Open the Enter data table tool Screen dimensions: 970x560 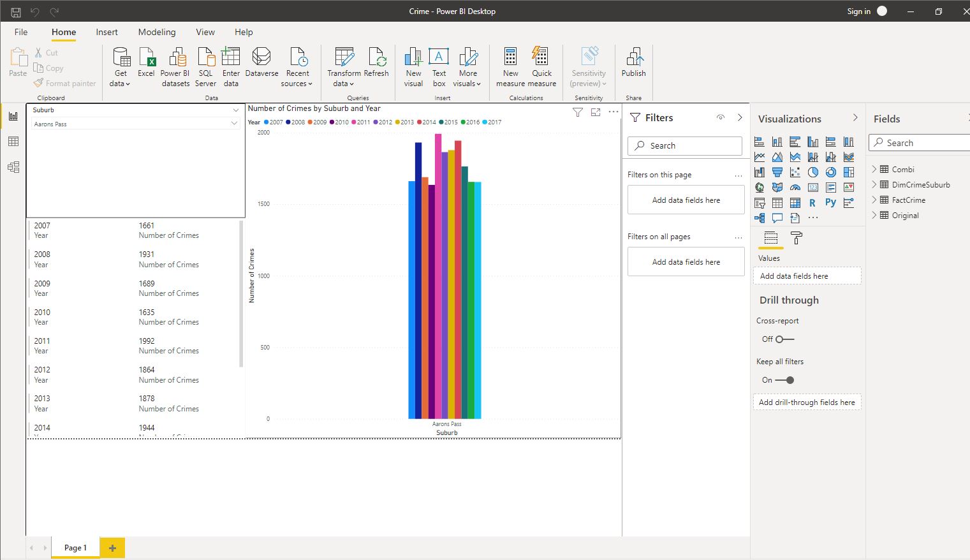(x=231, y=67)
